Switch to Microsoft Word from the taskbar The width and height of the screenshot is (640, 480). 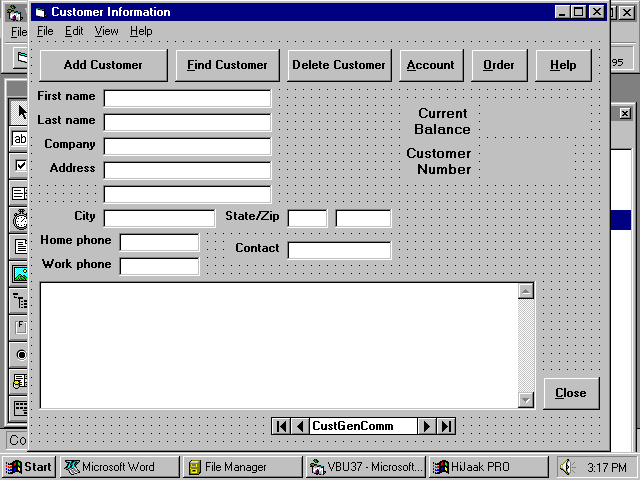118,467
